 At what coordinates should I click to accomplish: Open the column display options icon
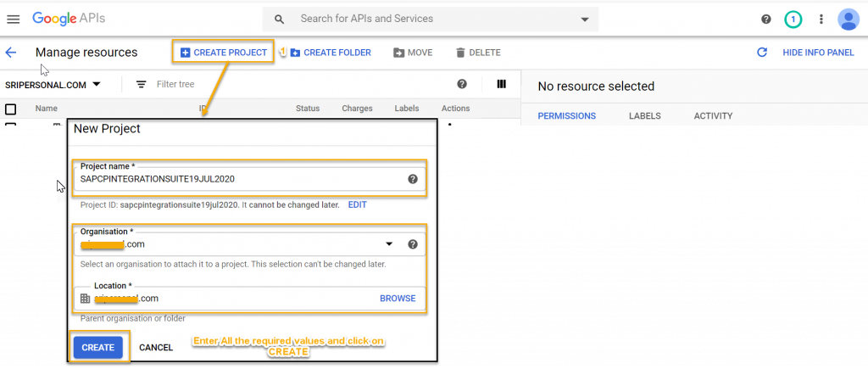(x=502, y=84)
